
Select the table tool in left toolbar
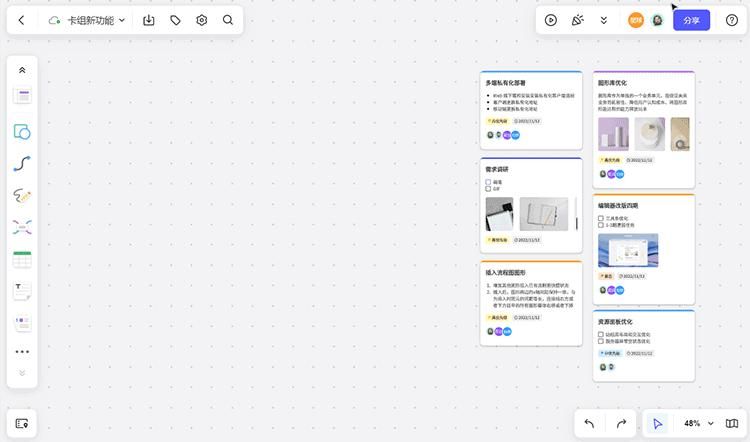(x=22, y=259)
